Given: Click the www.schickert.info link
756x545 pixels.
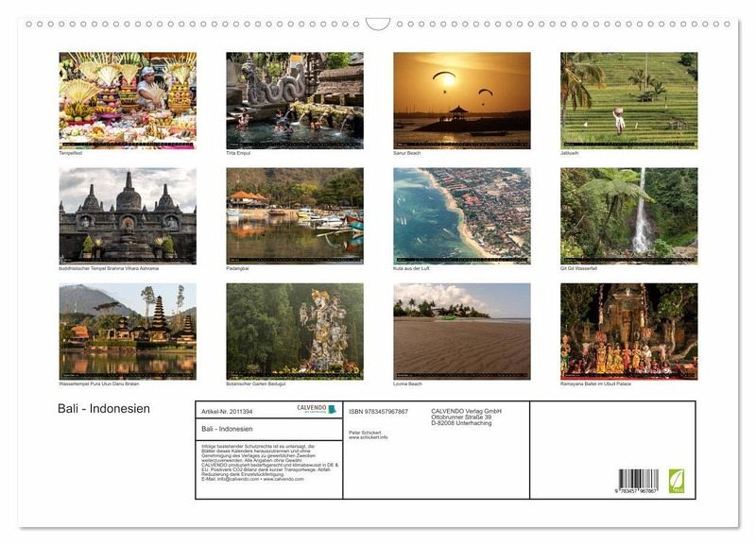Looking at the screenshot, I should (x=369, y=437).
